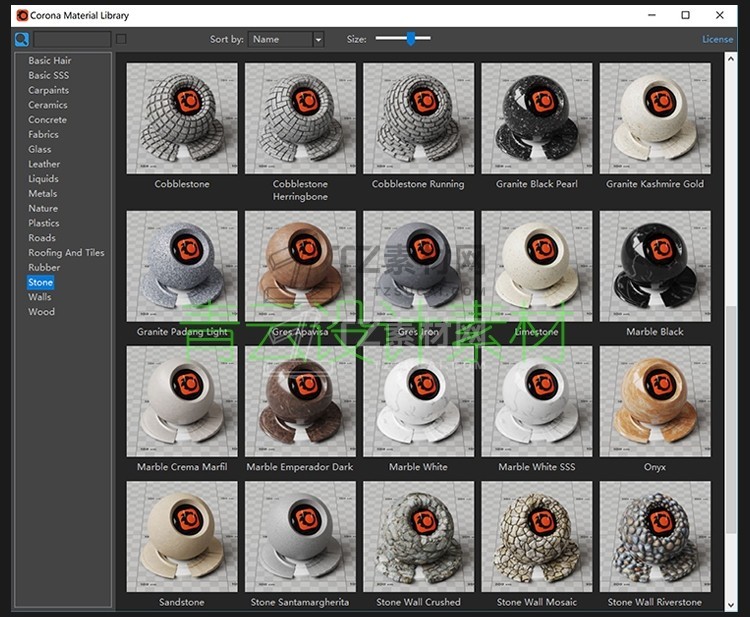
Task: Minimize the Corona Material Library window
Action: click(652, 15)
